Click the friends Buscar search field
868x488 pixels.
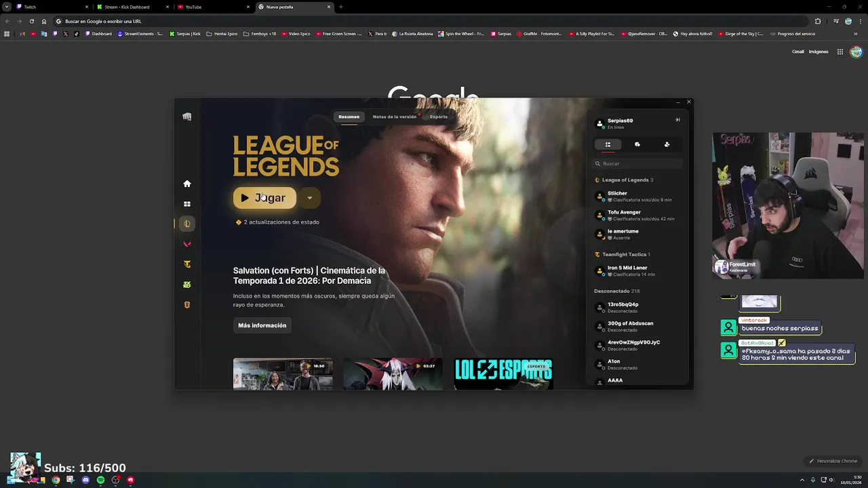[638, 163]
